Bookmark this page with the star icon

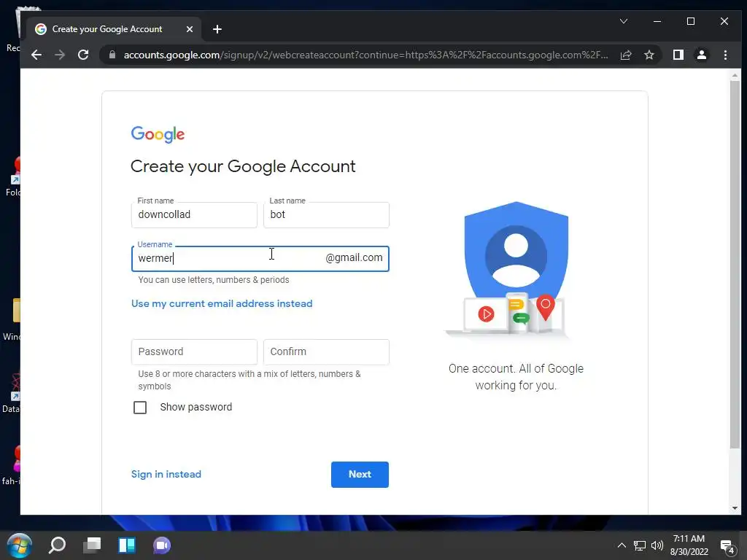[649, 55]
